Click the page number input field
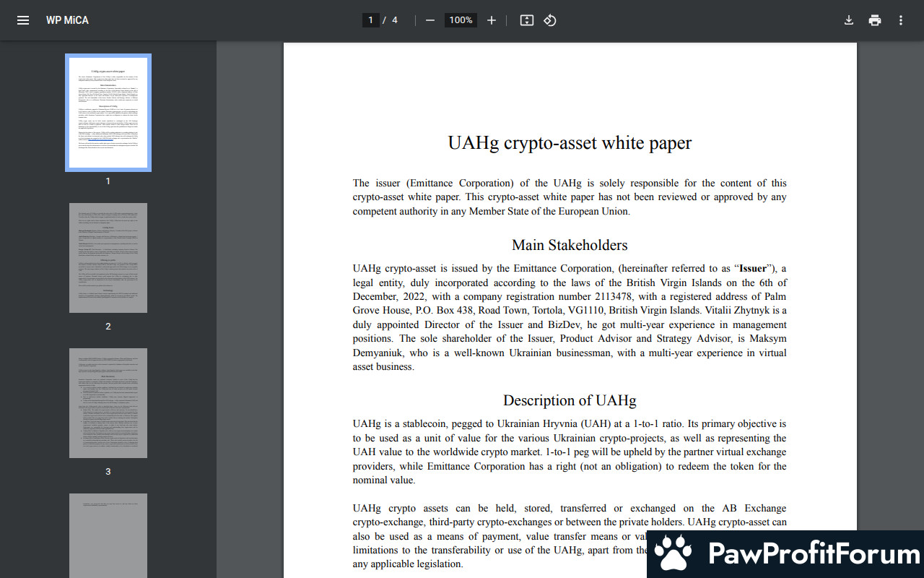This screenshot has width=924, height=578. pyautogui.click(x=370, y=20)
